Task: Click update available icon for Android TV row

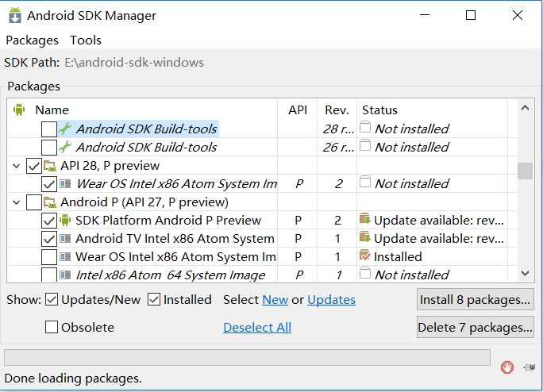Action: coord(365,237)
